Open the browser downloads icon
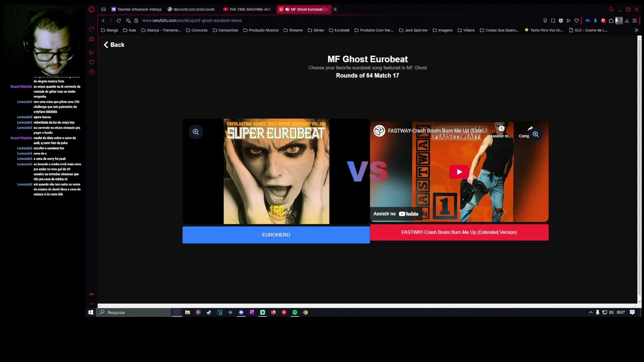Screen dimensions: 644x362 tap(626, 21)
